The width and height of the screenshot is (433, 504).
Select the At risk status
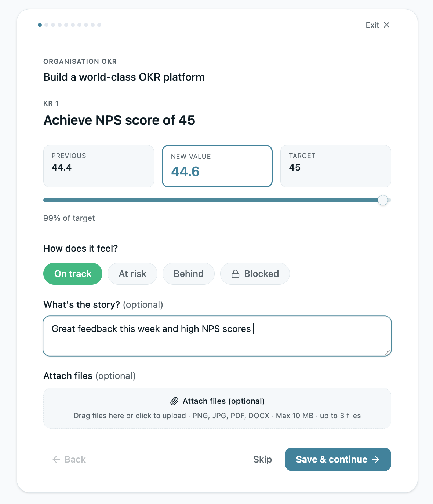(132, 274)
